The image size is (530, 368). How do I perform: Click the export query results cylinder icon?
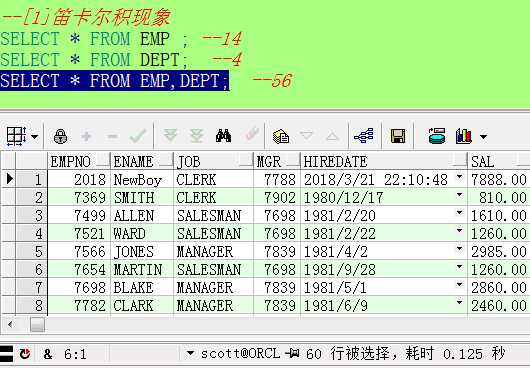pyautogui.click(x=437, y=136)
